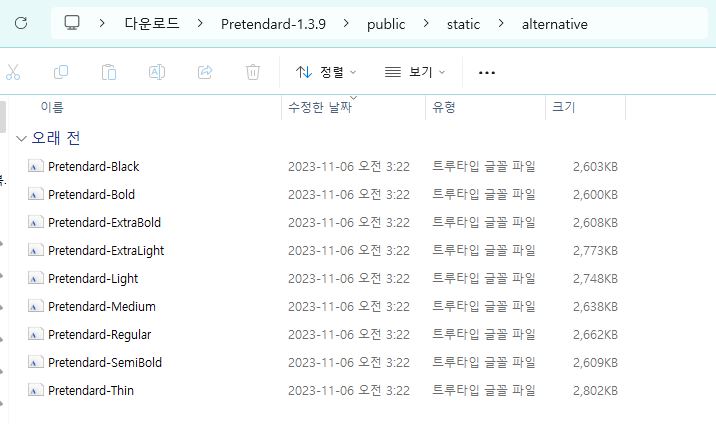Viewport: 716px width, 424px height.
Task: Select the Pretendard-SemiBold file name
Action: click(x=105, y=362)
